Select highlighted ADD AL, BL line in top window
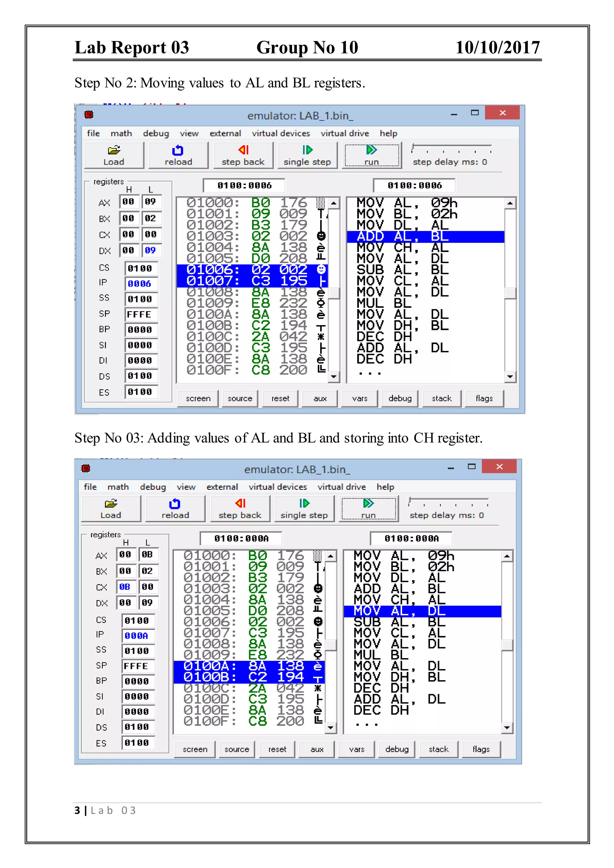This screenshot has width=614, height=868. [425, 237]
